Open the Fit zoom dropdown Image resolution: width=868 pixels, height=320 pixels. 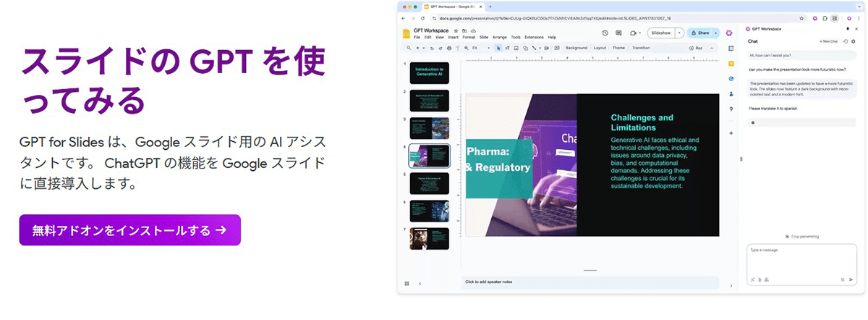pos(481,48)
